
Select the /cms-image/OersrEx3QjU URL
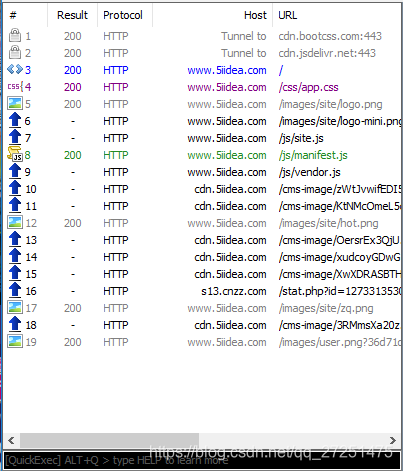point(340,240)
